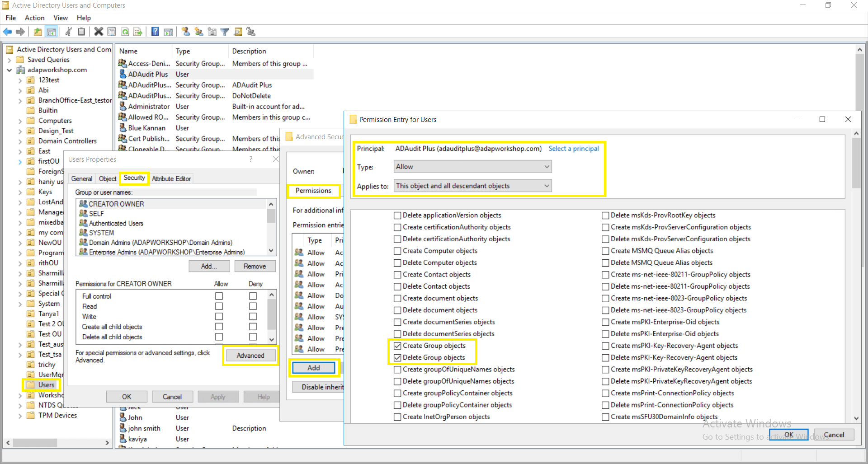
Task: Expand the Domain Controllers tree node
Action: click(x=19, y=141)
